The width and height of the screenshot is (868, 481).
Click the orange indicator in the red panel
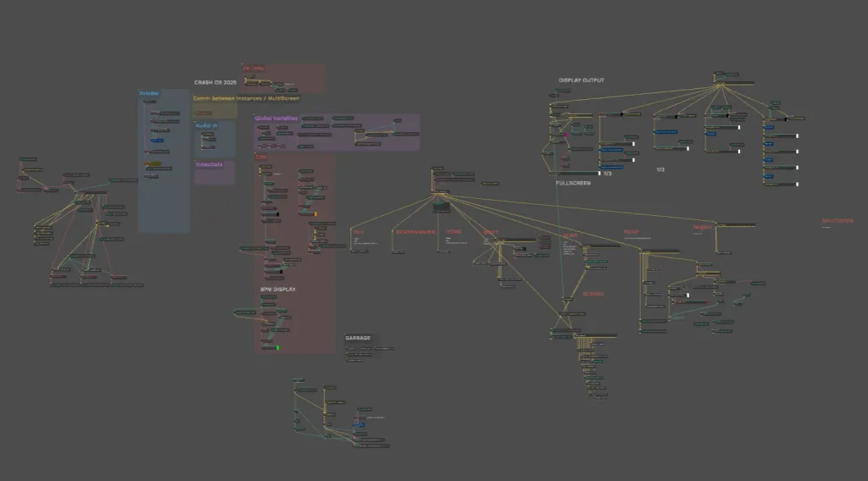316,214
